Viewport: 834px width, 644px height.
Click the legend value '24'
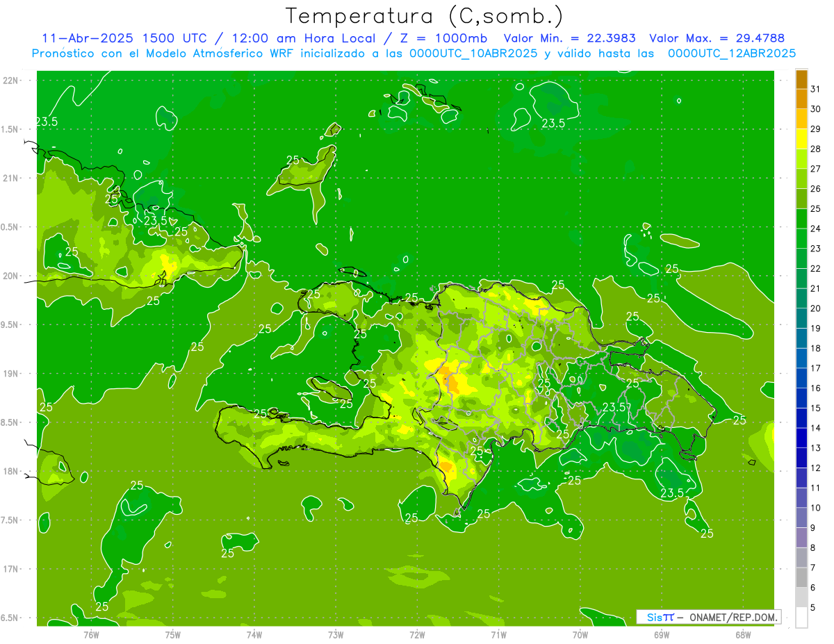pyautogui.click(x=817, y=229)
